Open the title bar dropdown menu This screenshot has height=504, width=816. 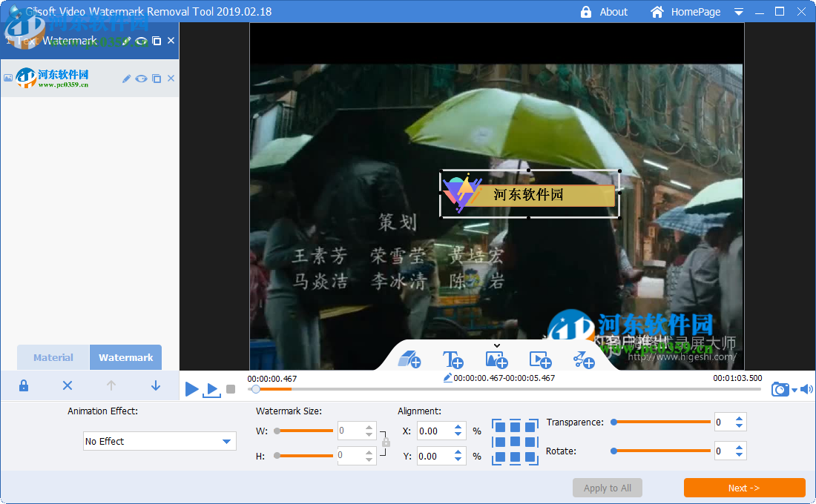(x=737, y=12)
